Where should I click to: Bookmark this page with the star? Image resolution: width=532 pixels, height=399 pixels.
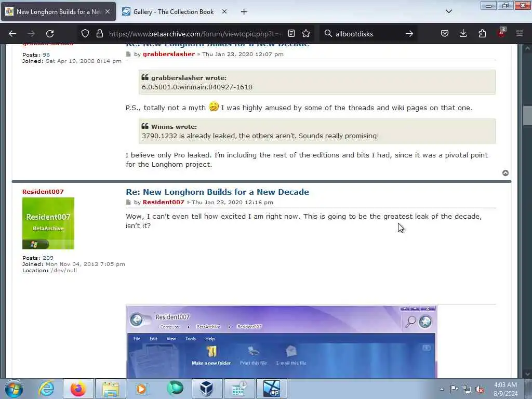306,34
